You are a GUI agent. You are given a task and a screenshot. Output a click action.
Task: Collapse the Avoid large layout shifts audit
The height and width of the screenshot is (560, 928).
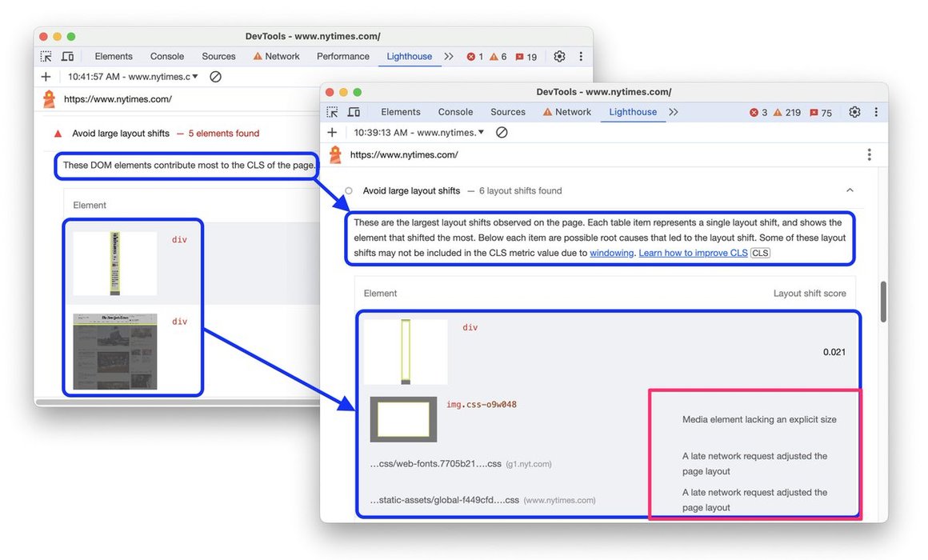click(x=850, y=190)
